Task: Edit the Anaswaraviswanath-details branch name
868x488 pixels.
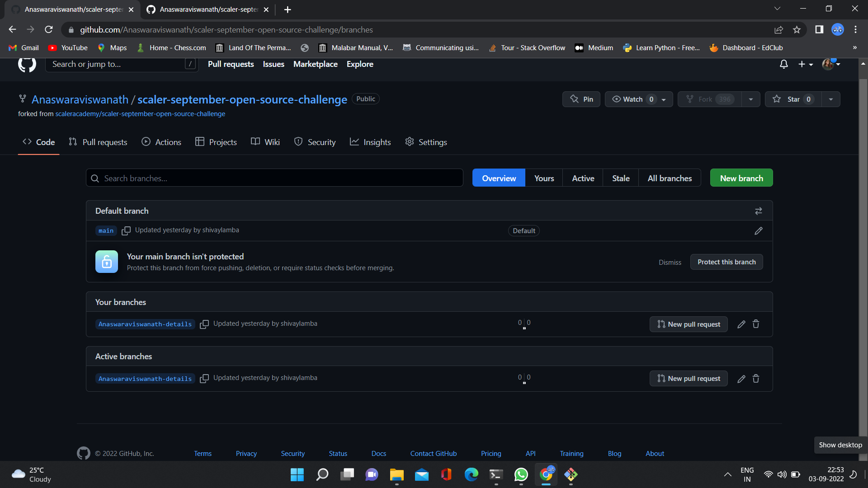Action: click(741, 324)
